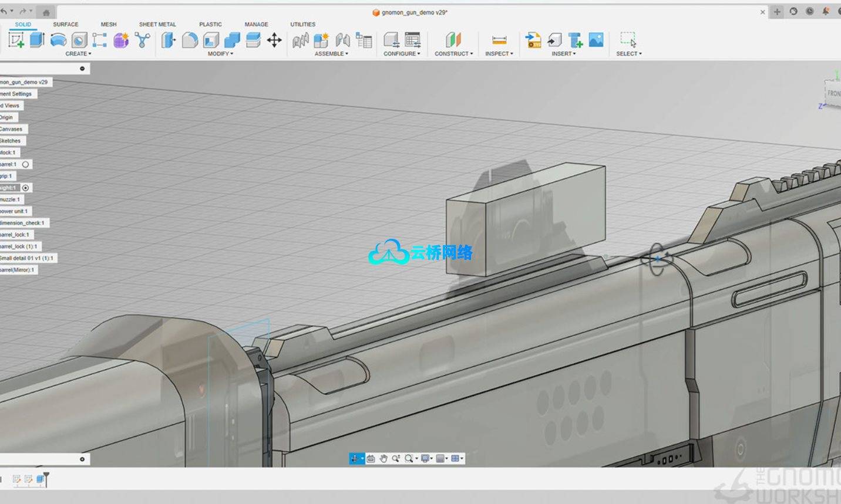The image size is (841, 504).
Task: Click the Measure ruler icon
Action: pos(499,40)
